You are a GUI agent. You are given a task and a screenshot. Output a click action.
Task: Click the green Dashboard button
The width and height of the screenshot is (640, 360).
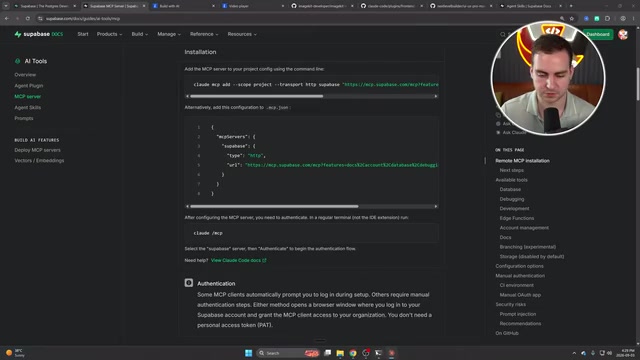(x=598, y=34)
